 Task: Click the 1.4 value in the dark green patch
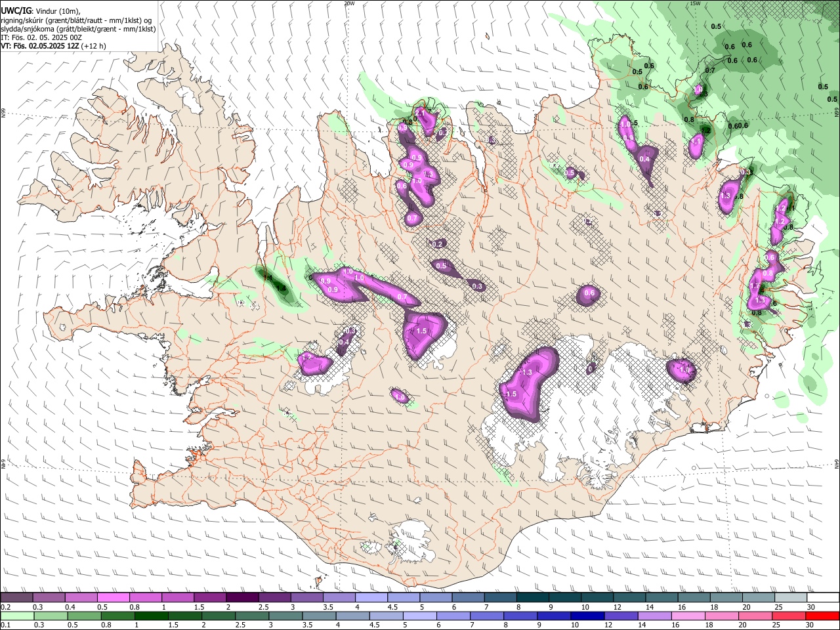pos(281,288)
